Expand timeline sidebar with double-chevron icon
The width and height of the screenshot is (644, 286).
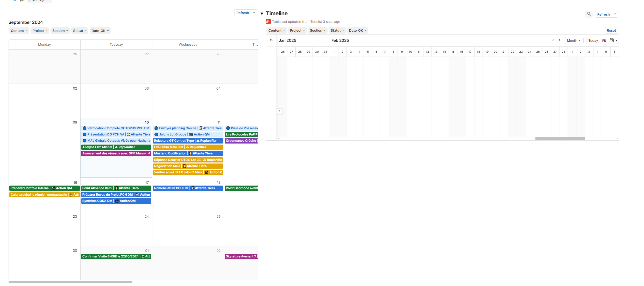(x=271, y=40)
